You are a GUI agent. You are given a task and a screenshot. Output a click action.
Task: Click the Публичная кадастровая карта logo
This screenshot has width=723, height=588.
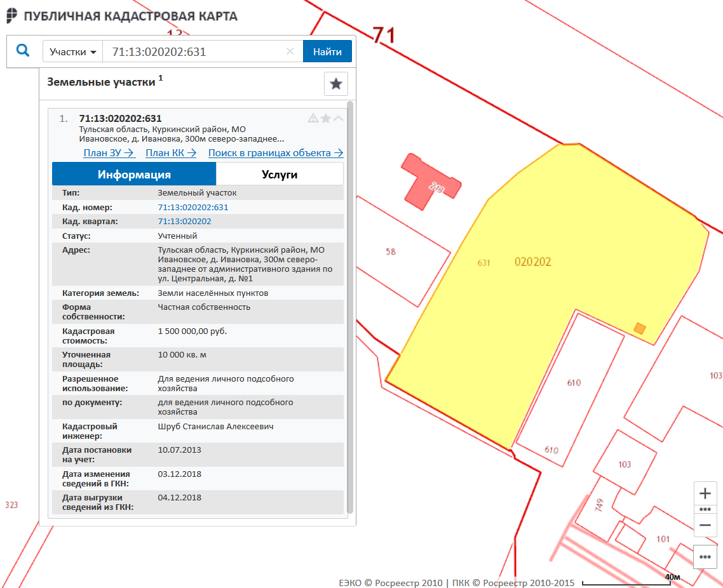122,16
